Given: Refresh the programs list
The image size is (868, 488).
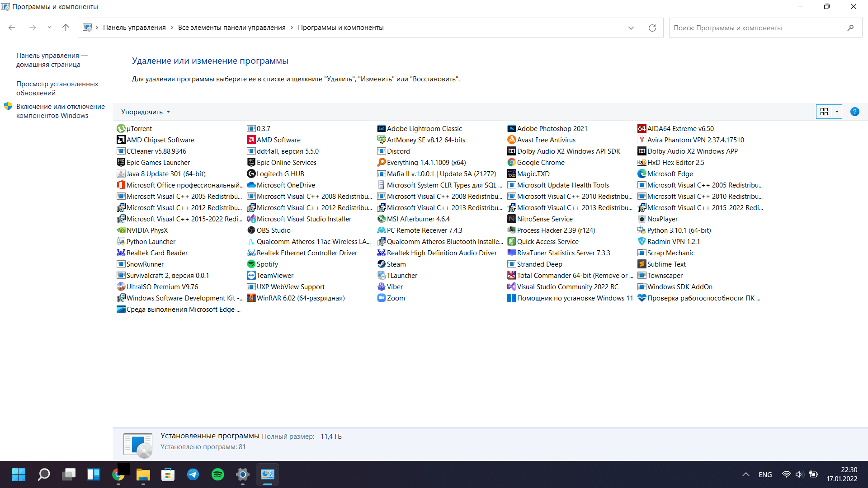Looking at the screenshot, I should point(652,28).
